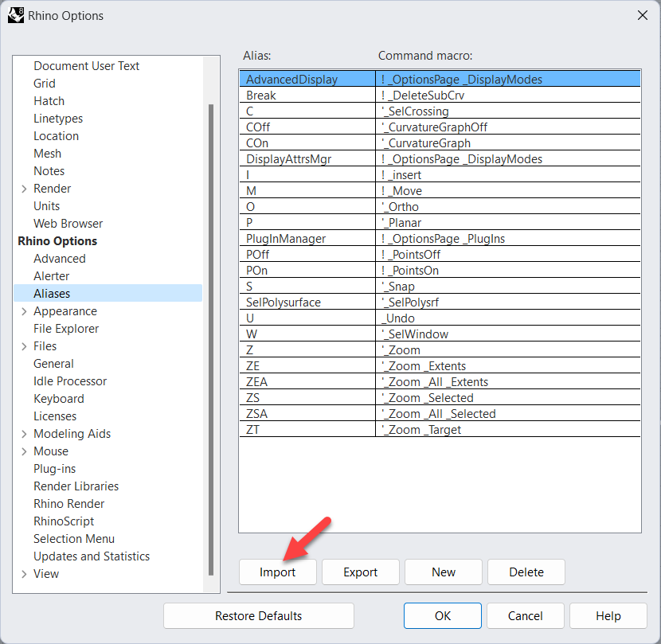
Task: Click the Rhino app icon in title bar
Action: [x=16, y=16]
